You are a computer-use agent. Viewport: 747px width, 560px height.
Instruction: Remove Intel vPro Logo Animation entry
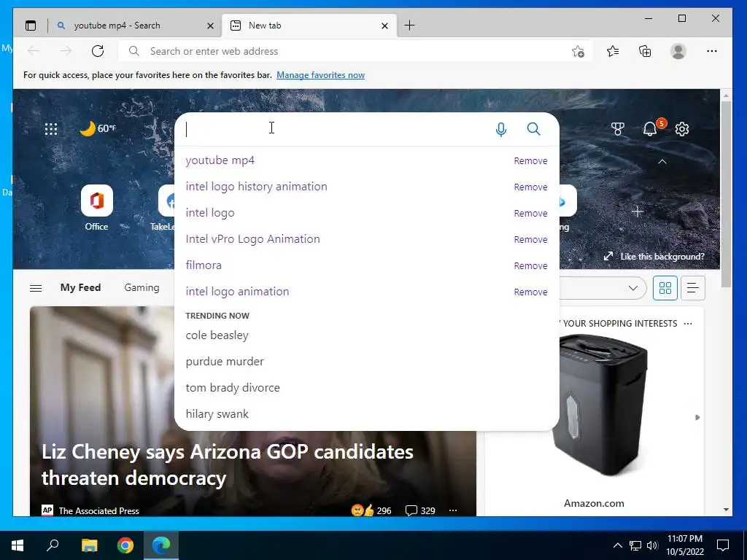[530, 239]
